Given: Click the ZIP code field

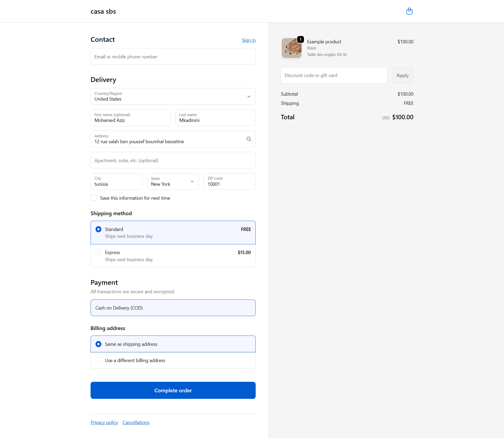Looking at the screenshot, I should (x=229, y=182).
